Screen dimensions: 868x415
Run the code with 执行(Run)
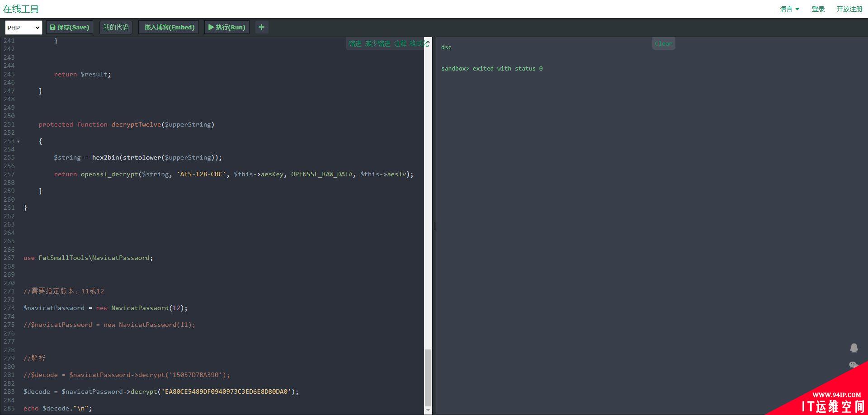point(227,27)
